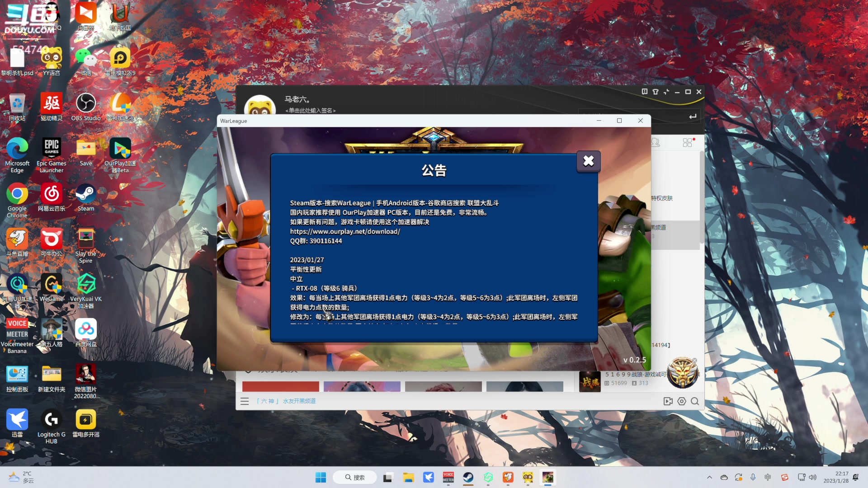This screenshot has height=488, width=868.
Task: Open clock showing 22:17 on taskbar
Action: [x=836, y=478]
